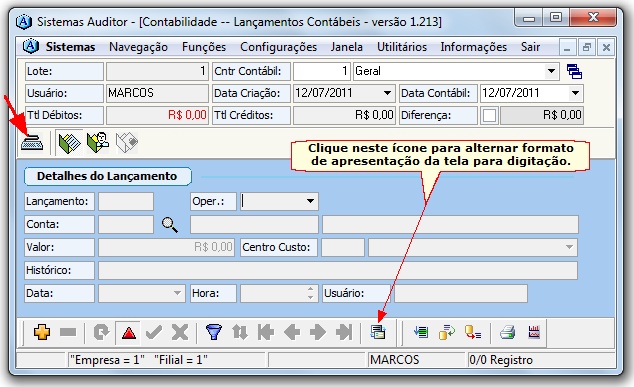Click the yellow plus add-record icon
Screen dimensions: 634x387
(x=42, y=332)
